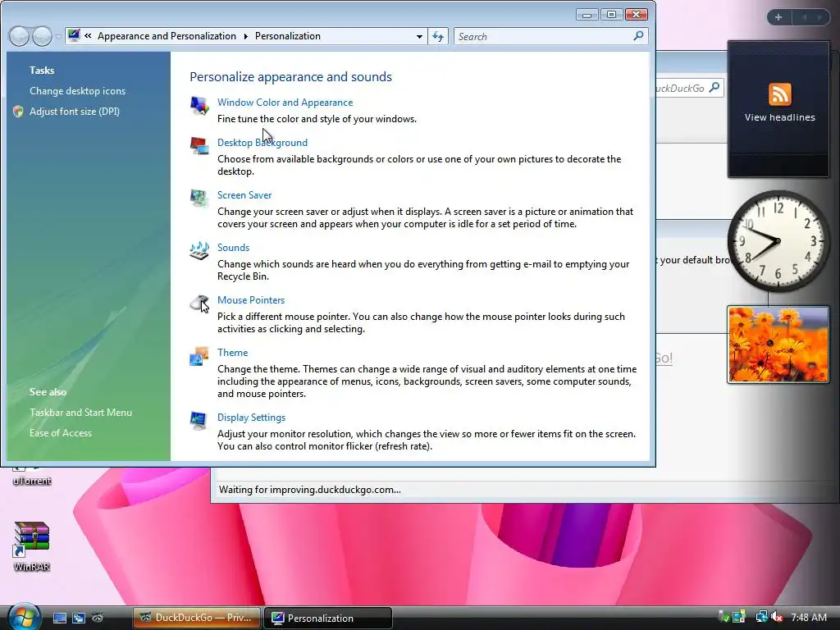840x630 pixels.
Task: Click Switch between windows quick launch icon
Action: [x=78, y=618]
